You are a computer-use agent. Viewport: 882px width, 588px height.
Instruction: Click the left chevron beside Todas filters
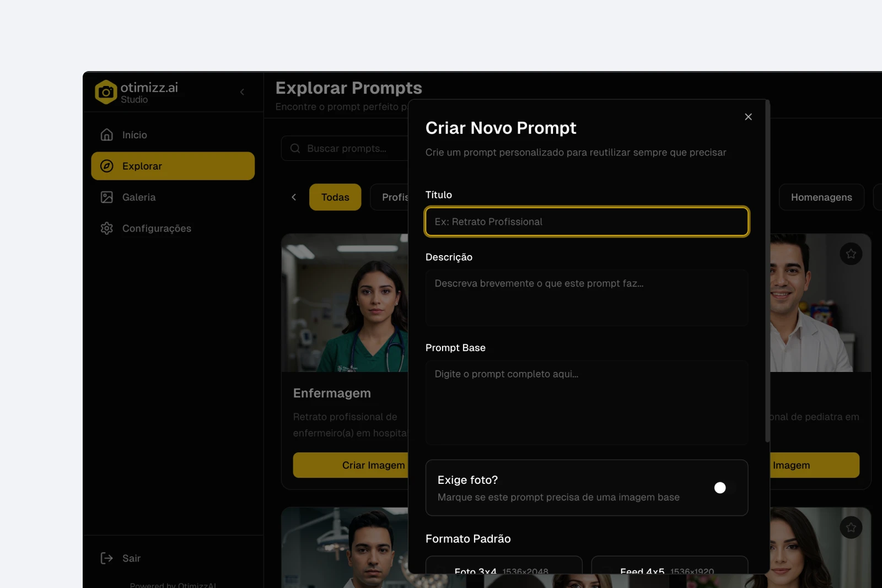coord(293,197)
